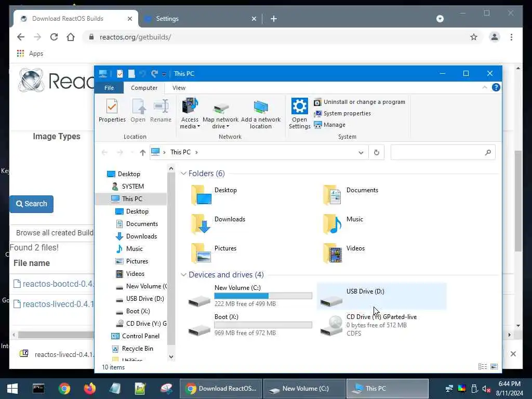Switch to the View ribbon tab
This screenshot has width=532, height=399.
pos(179,88)
